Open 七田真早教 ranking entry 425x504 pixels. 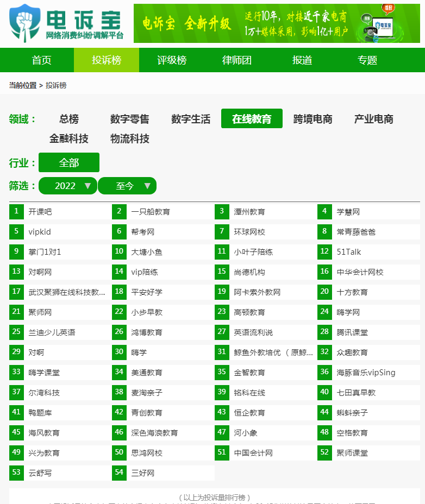coord(368,393)
